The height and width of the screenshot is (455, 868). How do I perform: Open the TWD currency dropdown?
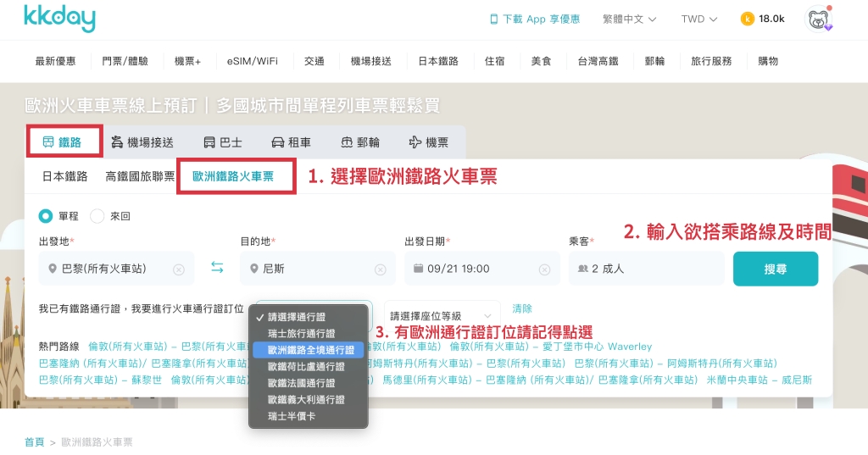pos(699,19)
